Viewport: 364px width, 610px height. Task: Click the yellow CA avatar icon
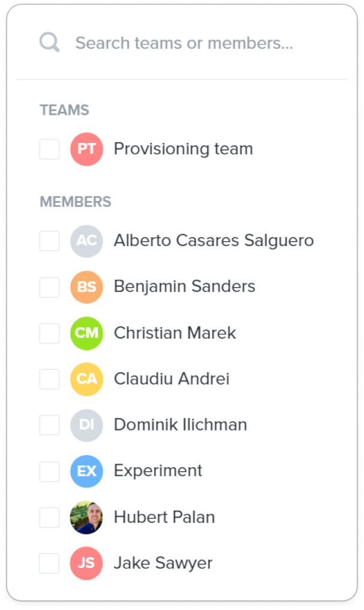pos(86,379)
